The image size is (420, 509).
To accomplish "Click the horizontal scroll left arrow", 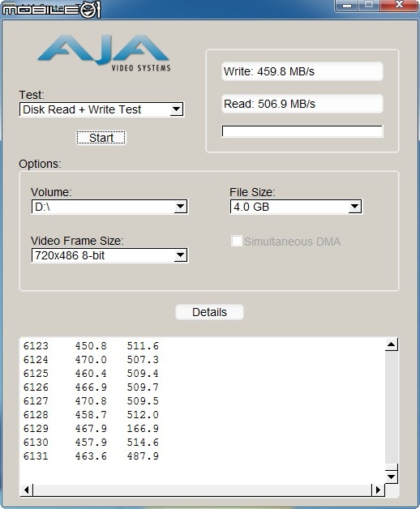I will [x=26, y=490].
